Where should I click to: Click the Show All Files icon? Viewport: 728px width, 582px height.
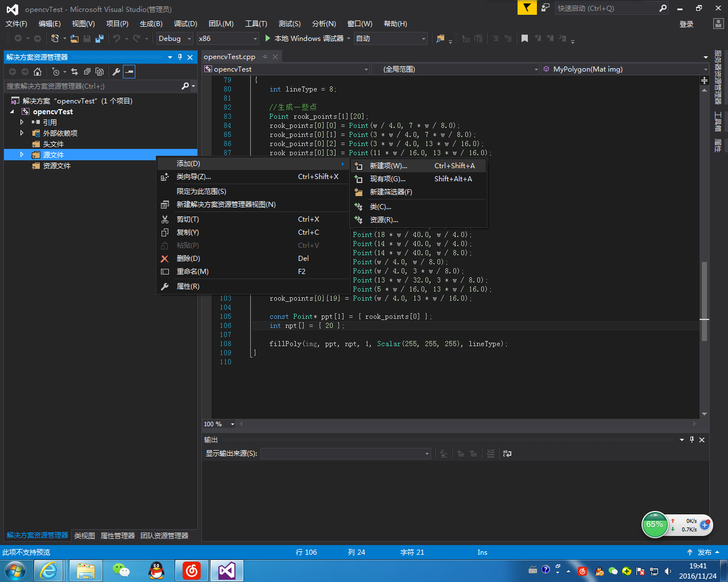click(x=100, y=72)
